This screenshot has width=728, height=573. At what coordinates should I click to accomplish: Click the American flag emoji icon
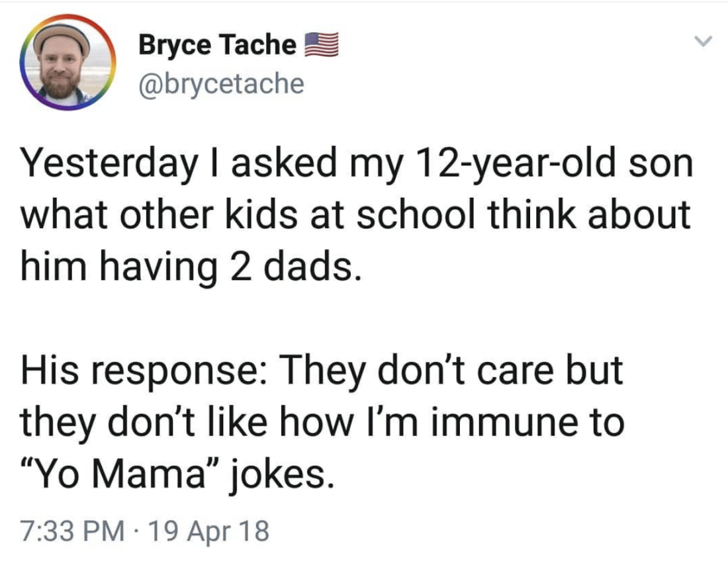click(322, 46)
